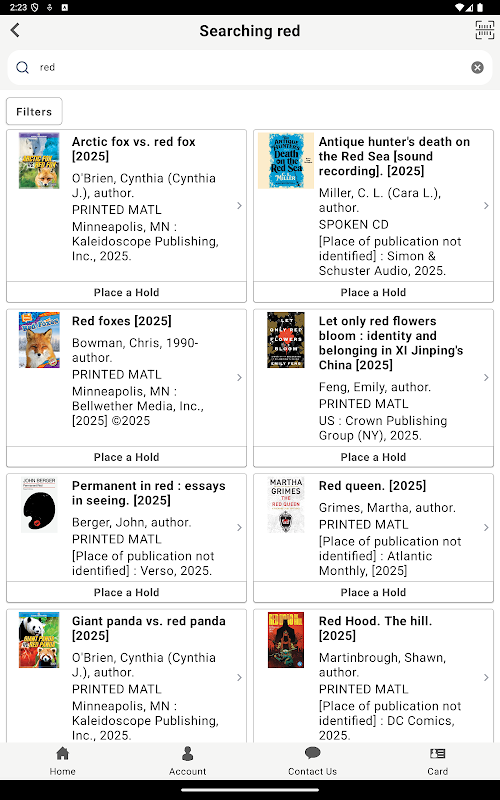This screenshot has height=800, width=500.
Task: Place a Hold on Arctic fox vs. red fox
Action: [x=127, y=292]
